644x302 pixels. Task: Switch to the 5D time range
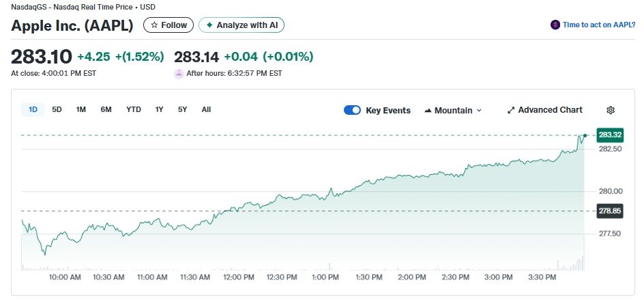pos(57,109)
